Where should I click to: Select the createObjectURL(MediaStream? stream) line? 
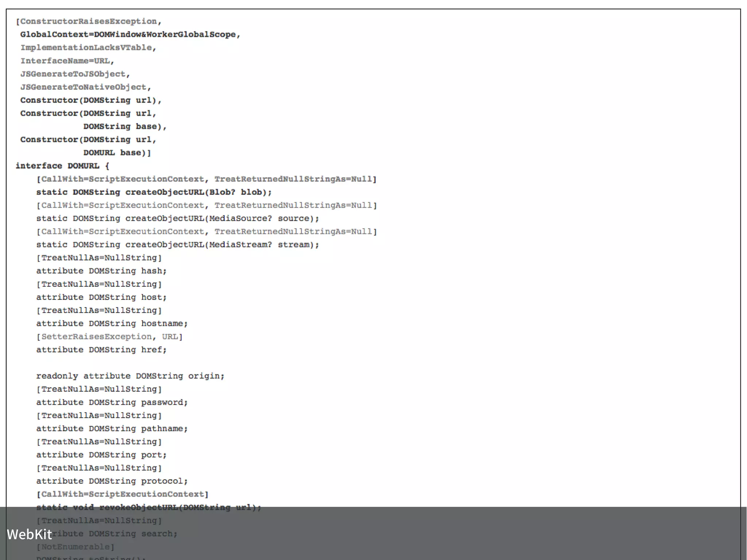(x=178, y=245)
